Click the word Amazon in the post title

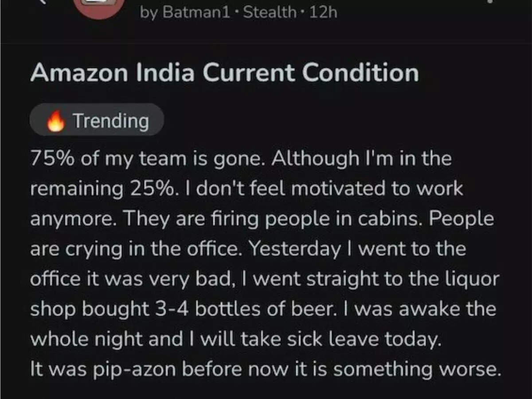click(75, 73)
